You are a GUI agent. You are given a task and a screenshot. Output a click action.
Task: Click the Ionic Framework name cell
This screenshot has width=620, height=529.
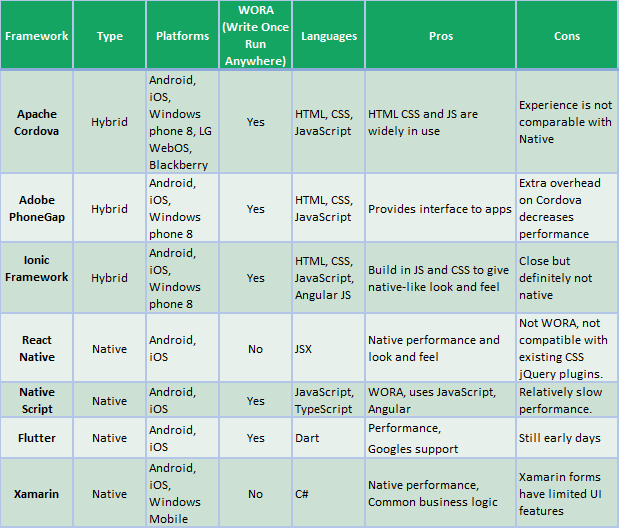click(37, 270)
